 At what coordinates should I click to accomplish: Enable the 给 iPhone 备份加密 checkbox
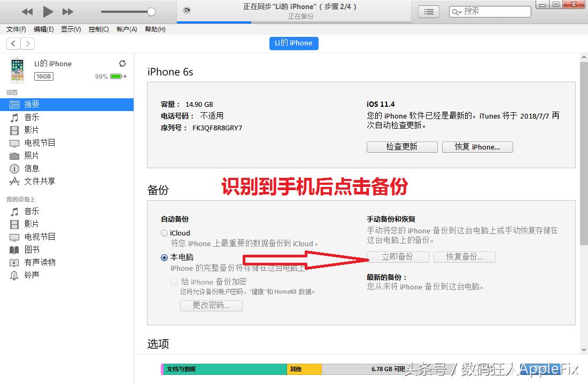coord(174,282)
